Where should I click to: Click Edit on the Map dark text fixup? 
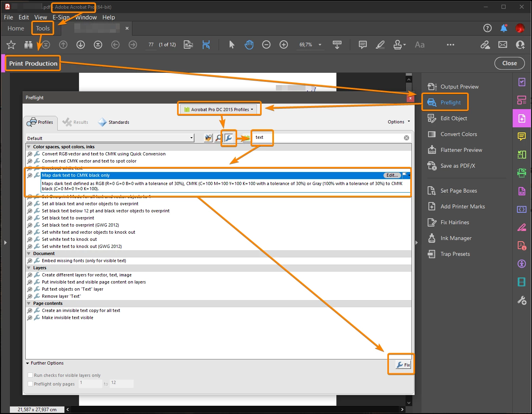point(392,175)
